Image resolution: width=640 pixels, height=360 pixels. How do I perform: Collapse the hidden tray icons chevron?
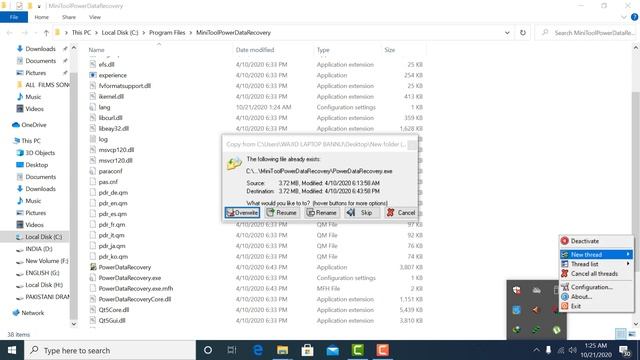point(536,350)
